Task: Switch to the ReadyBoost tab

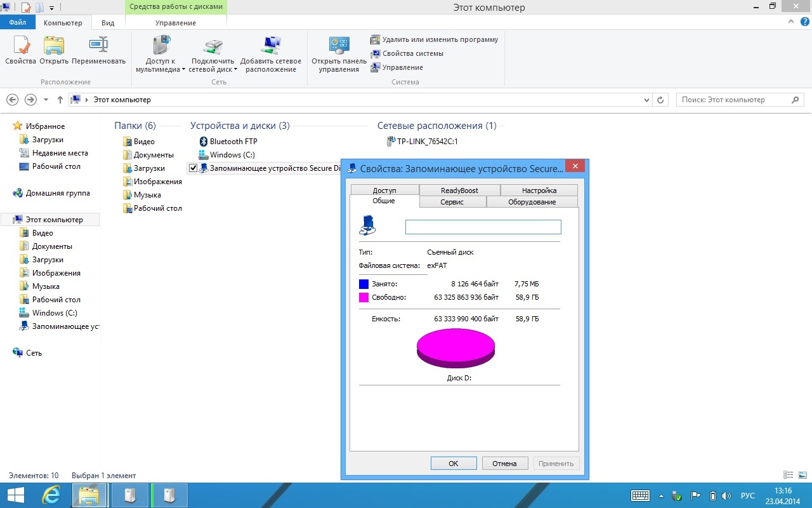Action: click(459, 190)
